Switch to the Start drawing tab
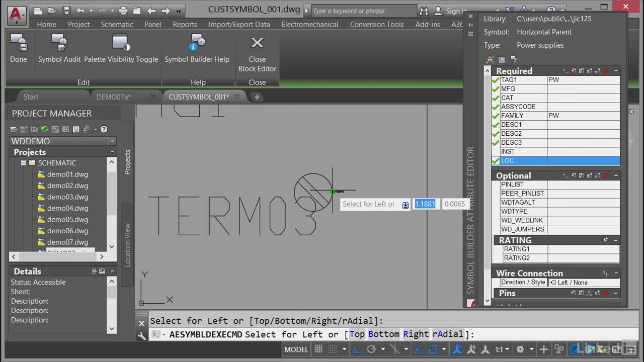 click(x=31, y=97)
